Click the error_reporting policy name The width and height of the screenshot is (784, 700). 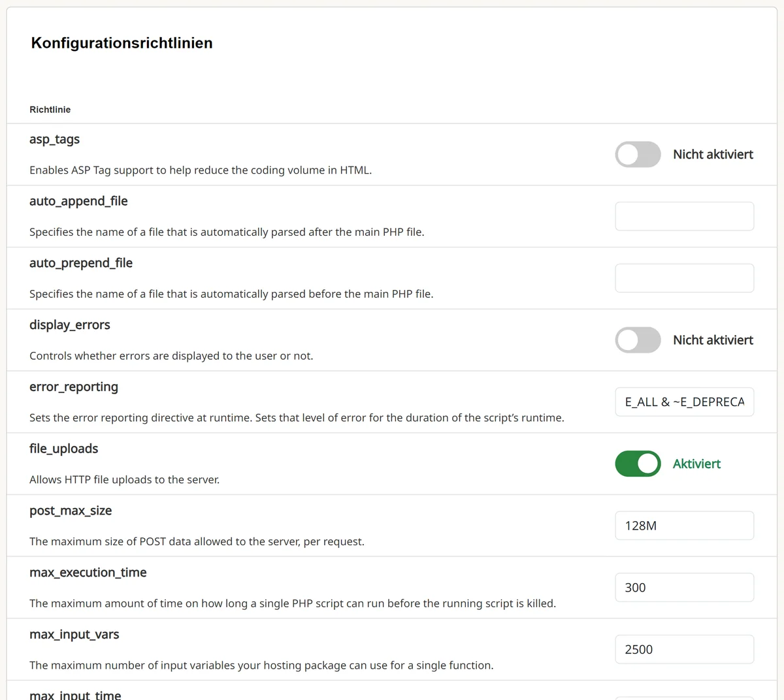point(74,387)
